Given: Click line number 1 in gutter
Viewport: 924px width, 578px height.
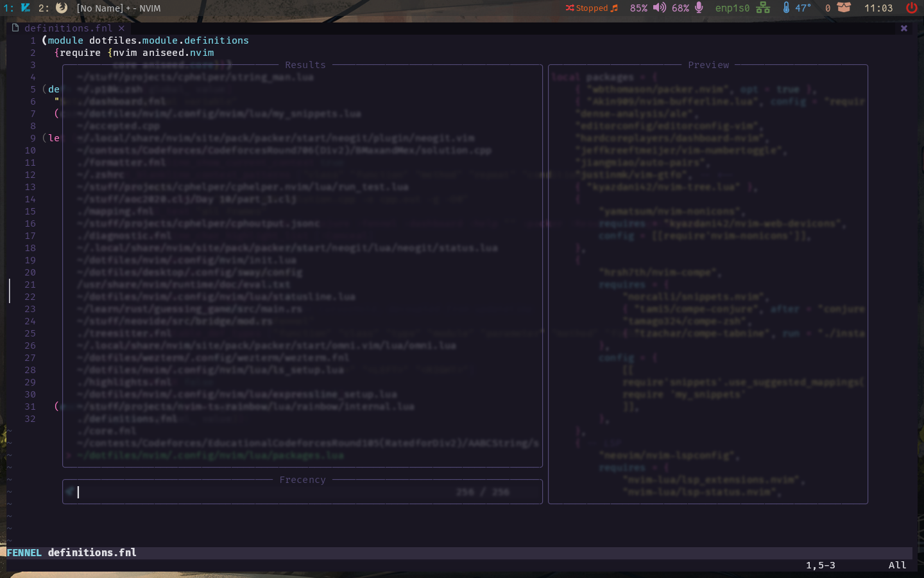Looking at the screenshot, I should (x=33, y=40).
